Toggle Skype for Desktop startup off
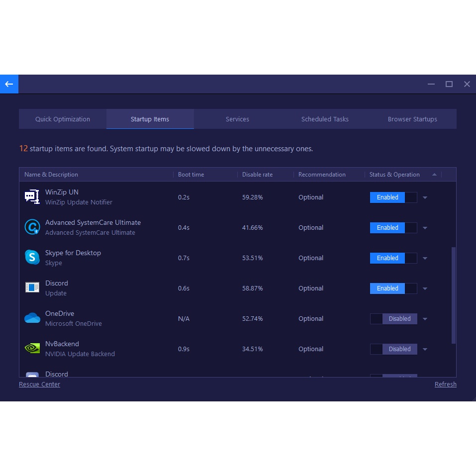Screen dimensions: 476x476 tap(393, 258)
